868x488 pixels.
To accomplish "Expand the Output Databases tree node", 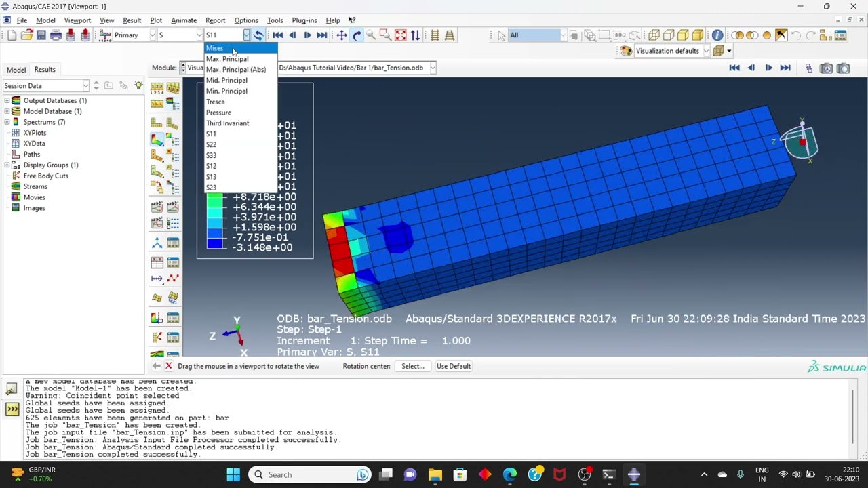I will click(7, 100).
